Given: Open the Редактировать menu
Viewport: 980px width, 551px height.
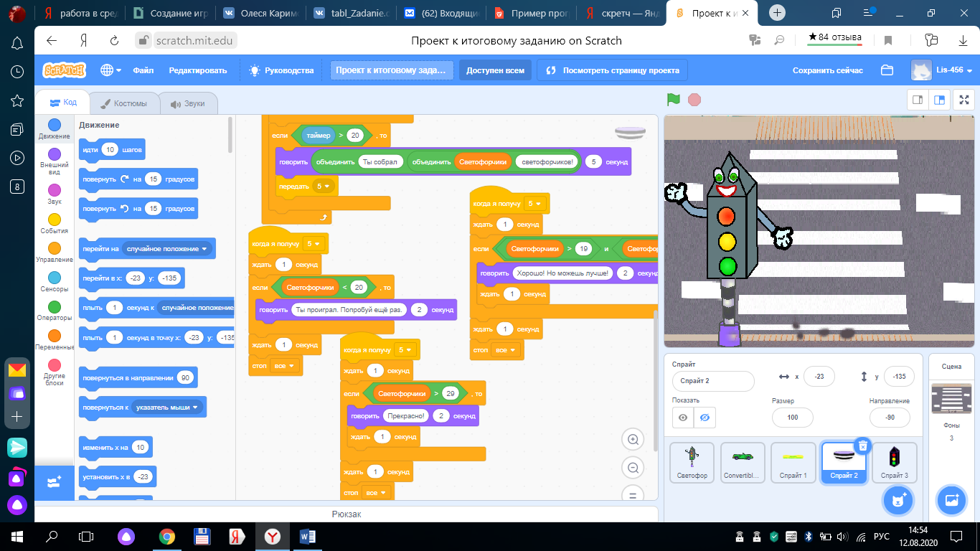Looking at the screenshot, I should coord(198,70).
